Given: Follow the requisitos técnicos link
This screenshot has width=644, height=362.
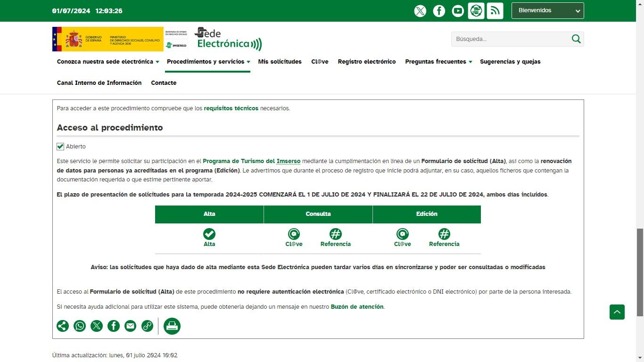Looking at the screenshot, I should pyautogui.click(x=231, y=108).
